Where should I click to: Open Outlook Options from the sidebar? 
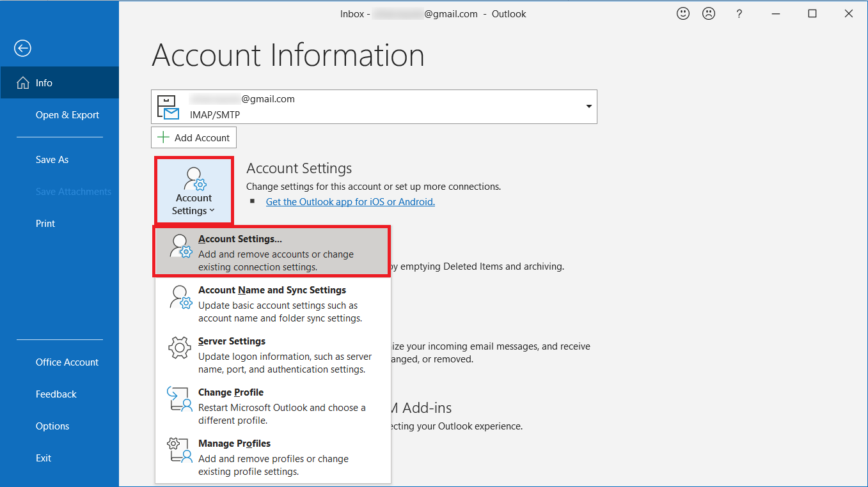(x=59, y=426)
